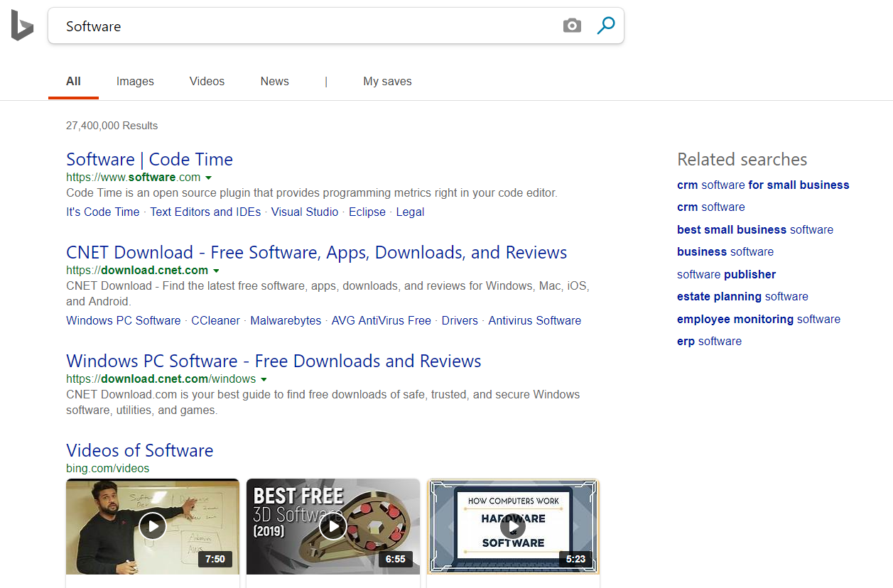The width and height of the screenshot is (893, 588).
Task: Search related: crm software for small business
Action: tap(763, 185)
